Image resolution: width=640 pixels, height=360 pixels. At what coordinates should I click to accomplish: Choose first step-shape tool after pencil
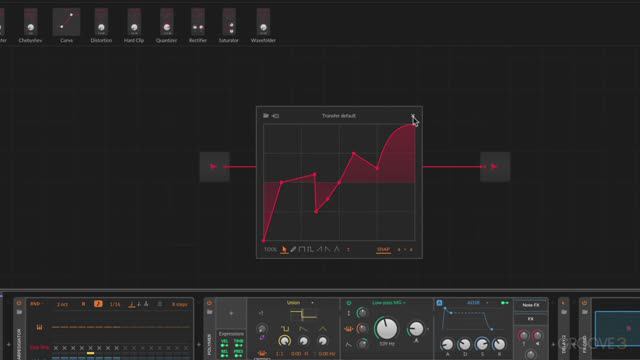(x=302, y=249)
